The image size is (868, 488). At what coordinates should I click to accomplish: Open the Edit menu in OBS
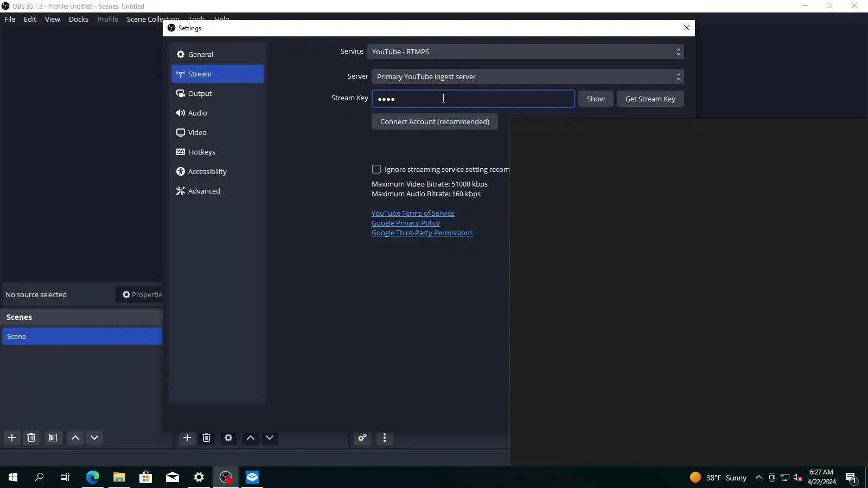tap(30, 19)
